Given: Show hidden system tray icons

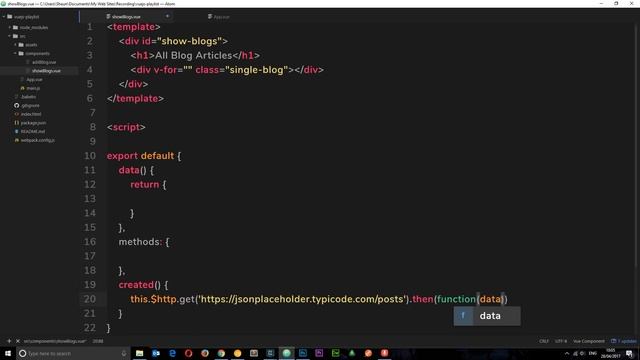Looking at the screenshot, I should coord(567,353).
